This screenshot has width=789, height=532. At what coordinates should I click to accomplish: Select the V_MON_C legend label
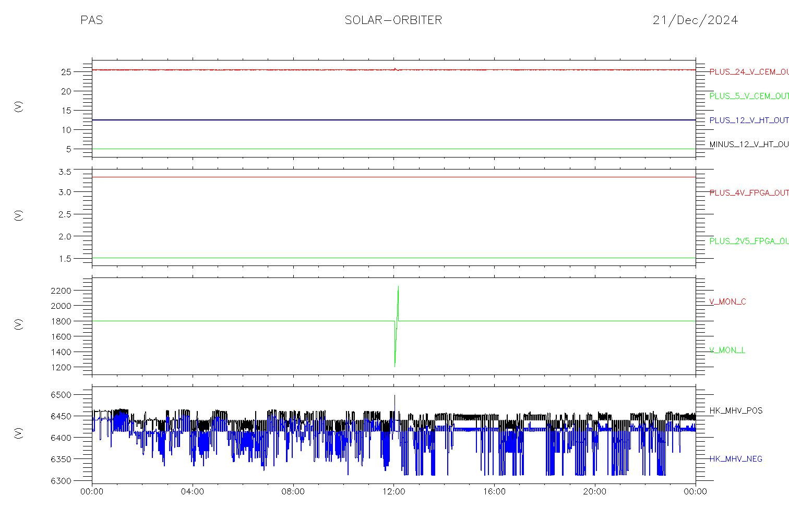(x=727, y=301)
